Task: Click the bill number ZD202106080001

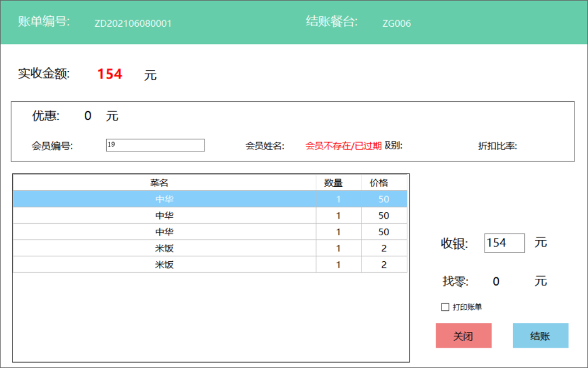Action: pyautogui.click(x=133, y=23)
